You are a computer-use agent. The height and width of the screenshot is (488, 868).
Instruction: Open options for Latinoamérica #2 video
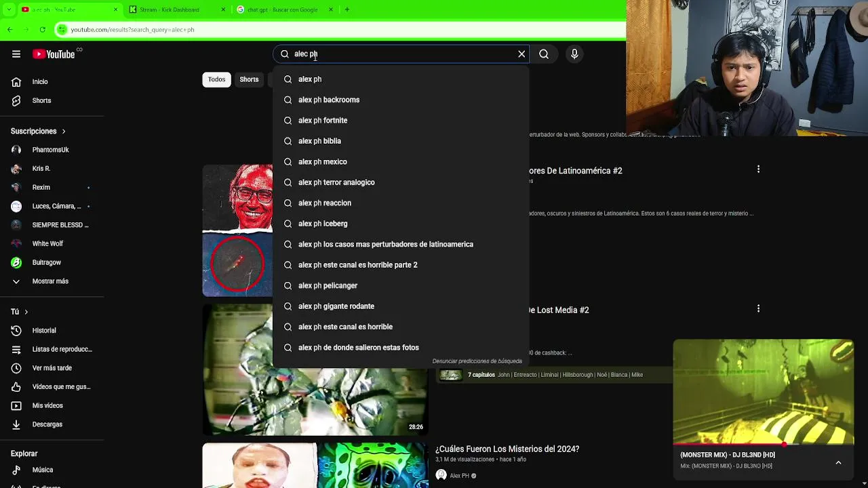[758, 169]
